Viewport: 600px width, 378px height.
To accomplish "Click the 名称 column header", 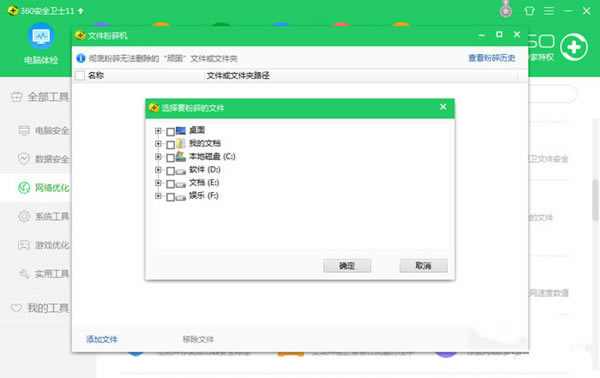I will (96, 75).
